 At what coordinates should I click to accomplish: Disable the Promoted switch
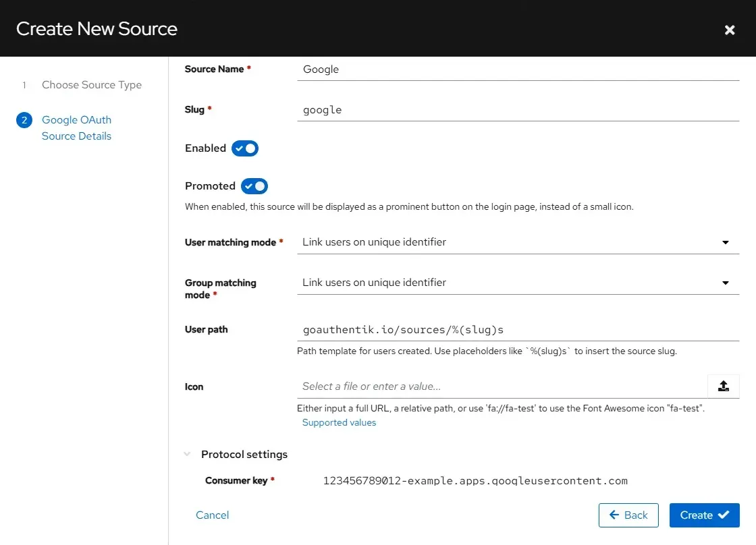point(254,186)
